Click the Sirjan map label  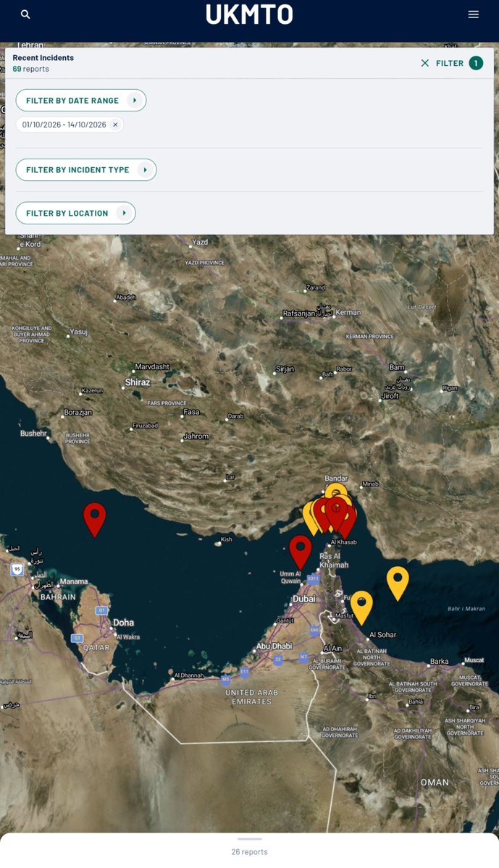click(285, 368)
